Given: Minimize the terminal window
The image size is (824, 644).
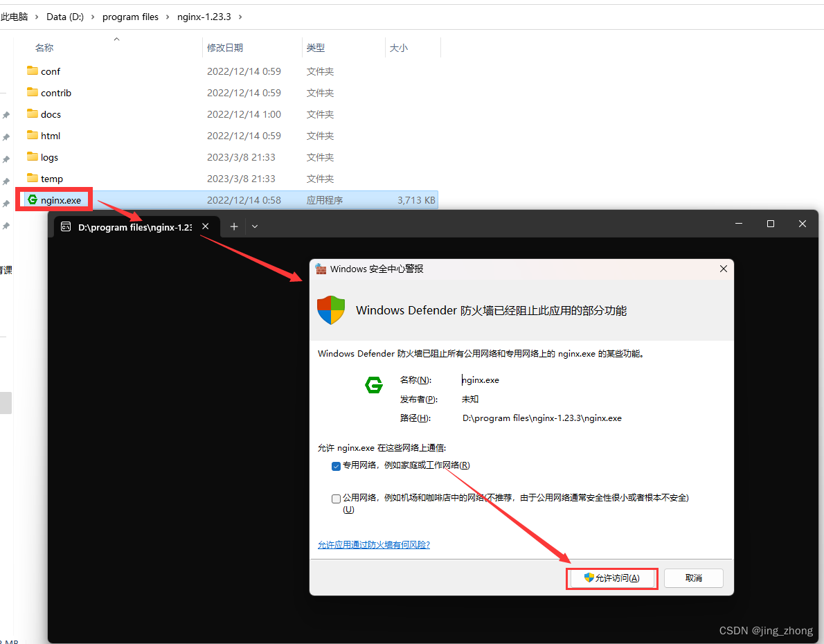Looking at the screenshot, I should pyautogui.click(x=739, y=224).
